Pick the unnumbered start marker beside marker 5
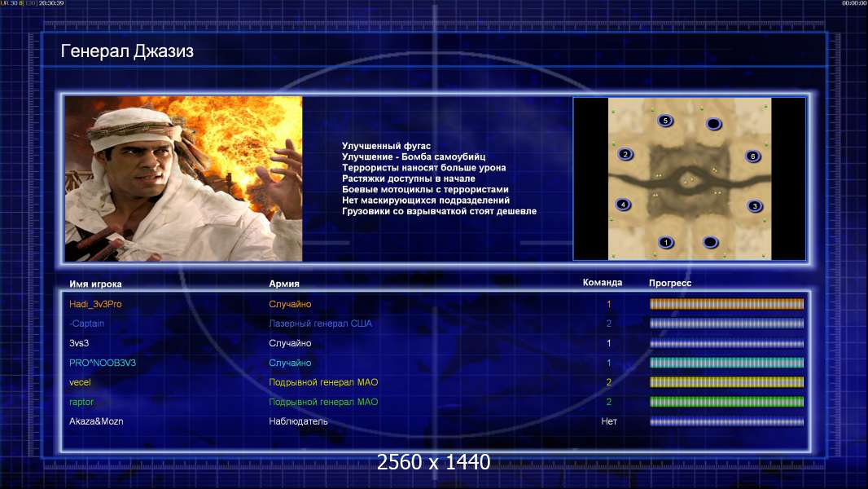The width and height of the screenshot is (868, 489). pos(713,124)
